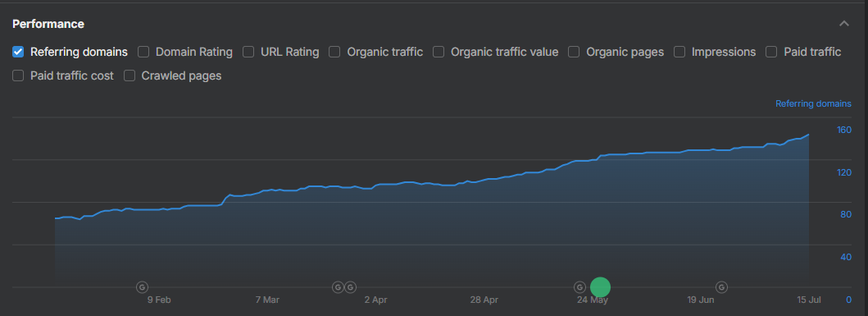868x316 pixels.
Task: Tick the Organic traffic value checkbox
Action: click(x=439, y=52)
